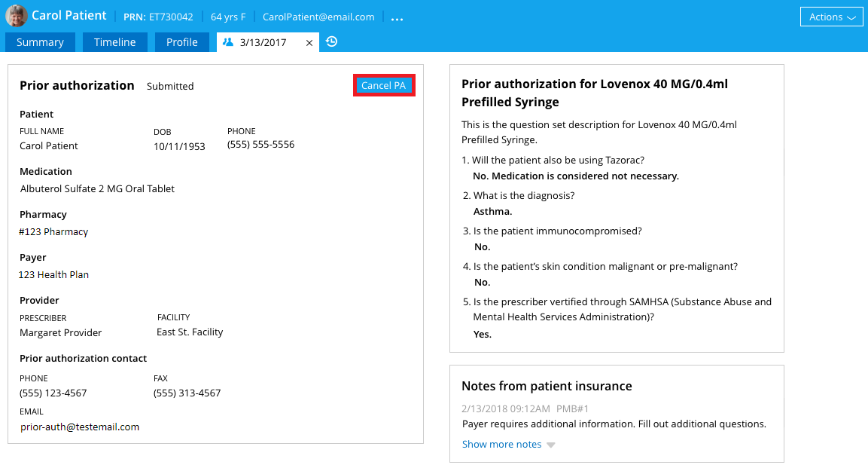
Task: Expand the Actions dropdown menu
Action: [831, 17]
